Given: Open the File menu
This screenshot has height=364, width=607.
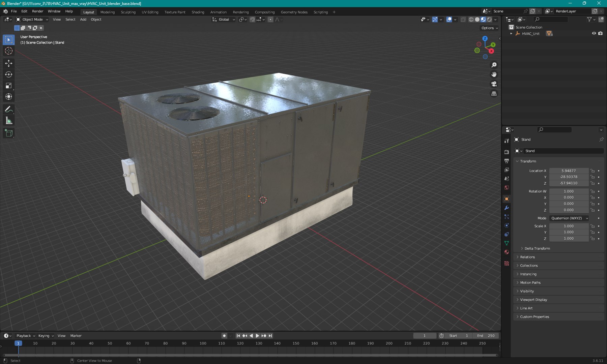Looking at the screenshot, I should tap(14, 11).
